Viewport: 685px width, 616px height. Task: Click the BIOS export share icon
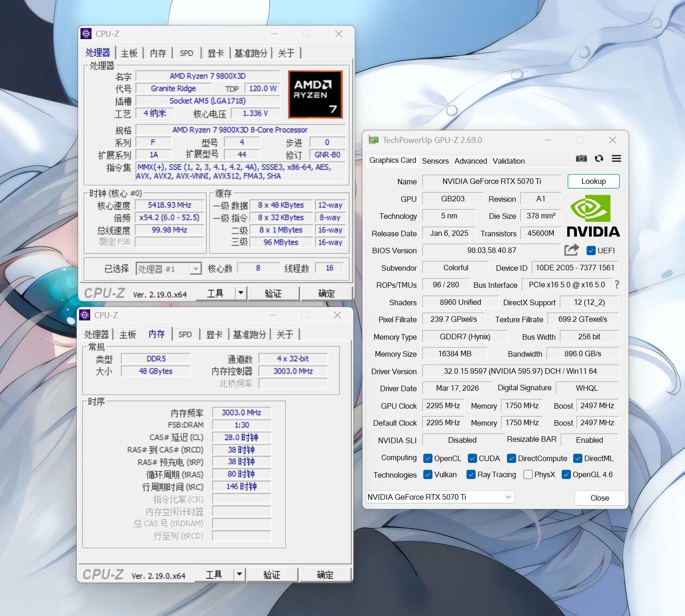click(571, 250)
